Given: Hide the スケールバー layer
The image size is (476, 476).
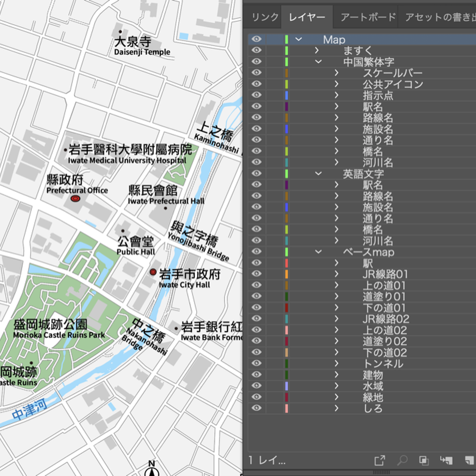Looking at the screenshot, I should (257, 72).
